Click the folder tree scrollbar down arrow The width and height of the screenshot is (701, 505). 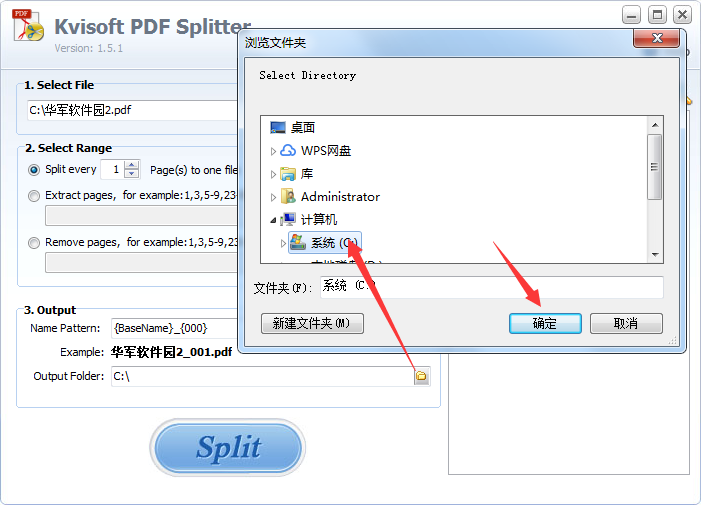tap(655, 254)
